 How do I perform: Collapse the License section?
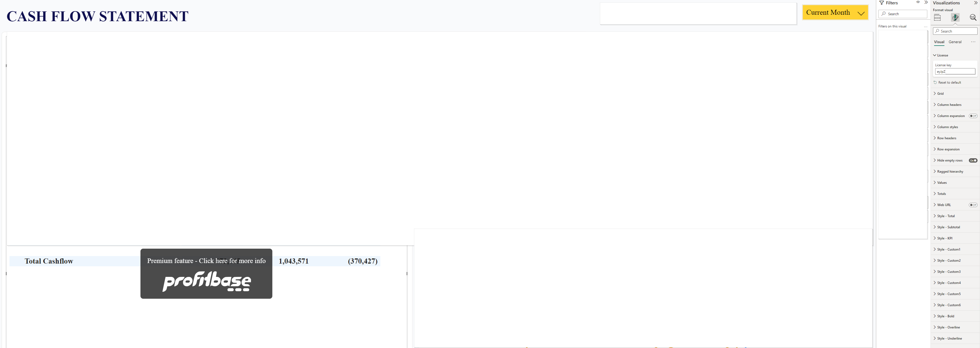[x=935, y=55]
